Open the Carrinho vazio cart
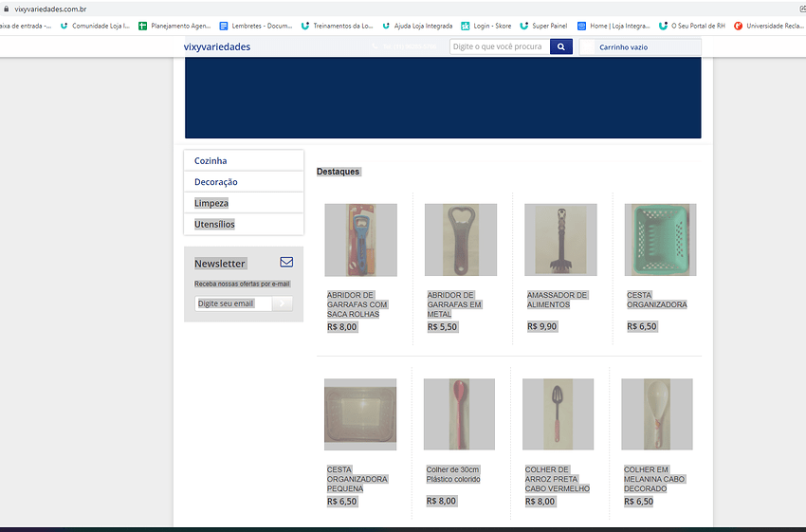 click(x=640, y=46)
